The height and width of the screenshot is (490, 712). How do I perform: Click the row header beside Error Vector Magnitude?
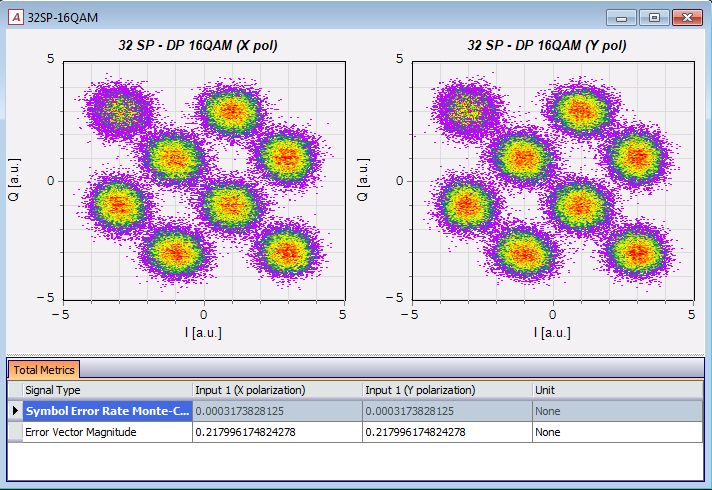tap(15, 432)
